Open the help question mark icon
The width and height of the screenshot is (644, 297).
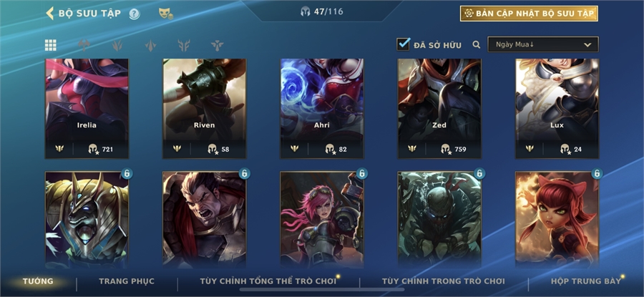[135, 14]
